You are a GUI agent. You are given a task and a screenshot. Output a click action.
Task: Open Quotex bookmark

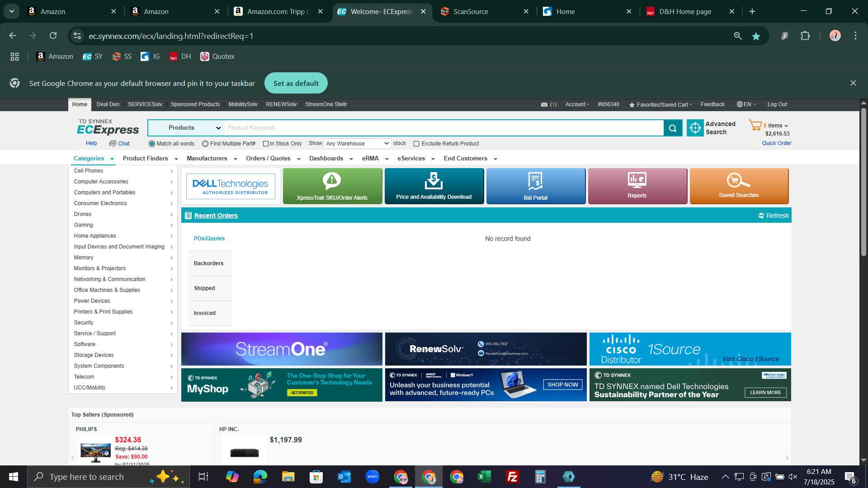coord(217,56)
